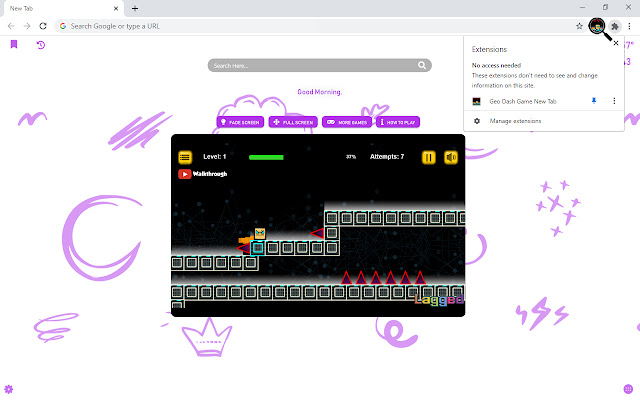Close the New Tab tab
This screenshot has height=400, width=640.
[116, 8]
